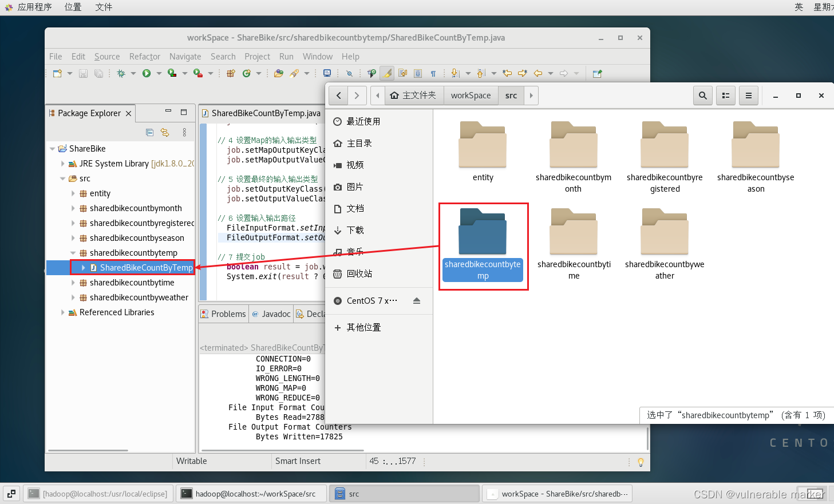Click the Search flashlight icon in Eclipse toolbar
834x504 pixels.
pyautogui.click(x=294, y=73)
